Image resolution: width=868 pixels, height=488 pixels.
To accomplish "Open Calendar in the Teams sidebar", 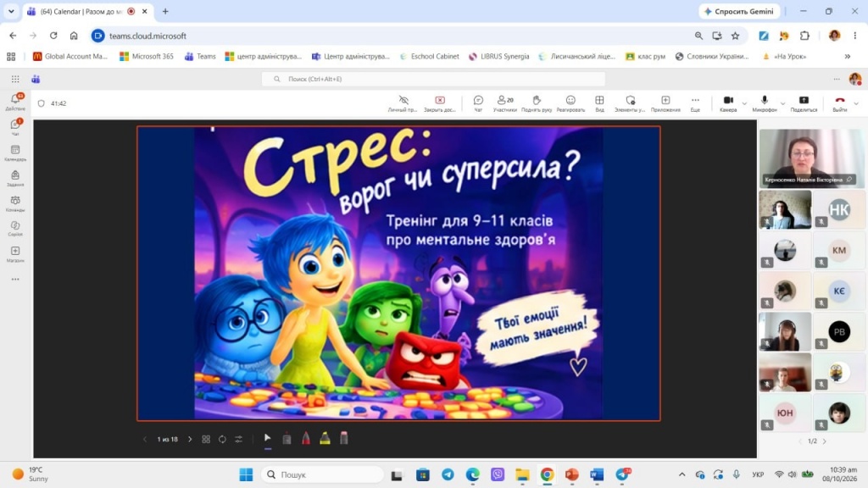I will [x=15, y=152].
